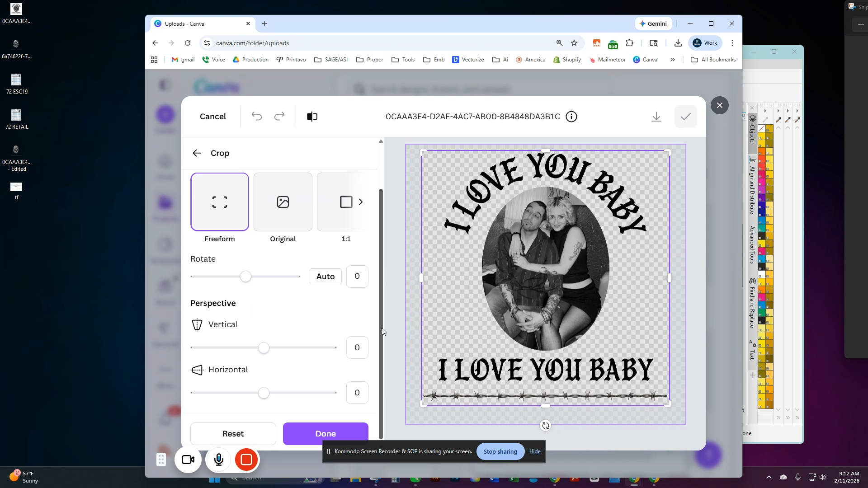Click the undo arrow icon

click(257, 117)
